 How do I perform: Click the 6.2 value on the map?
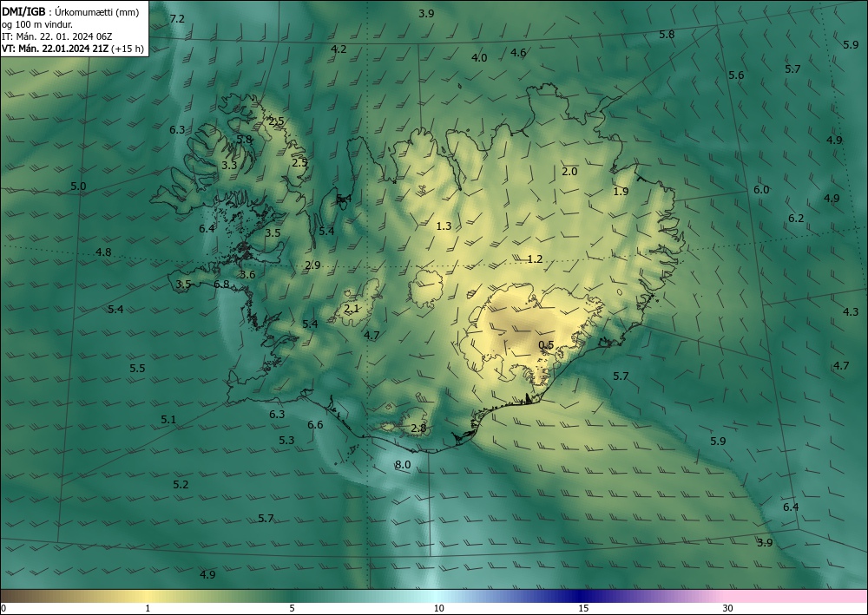pos(796,219)
